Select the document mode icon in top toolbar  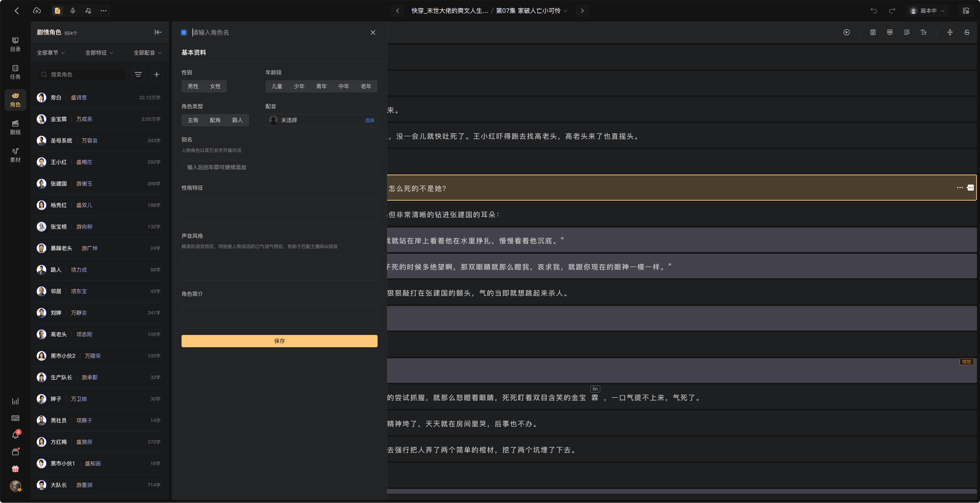tap(57, 11)
